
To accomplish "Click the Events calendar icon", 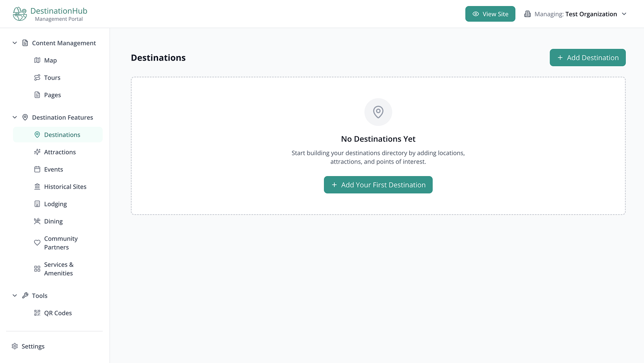I will pyautogui.click(x=37, y=170).
